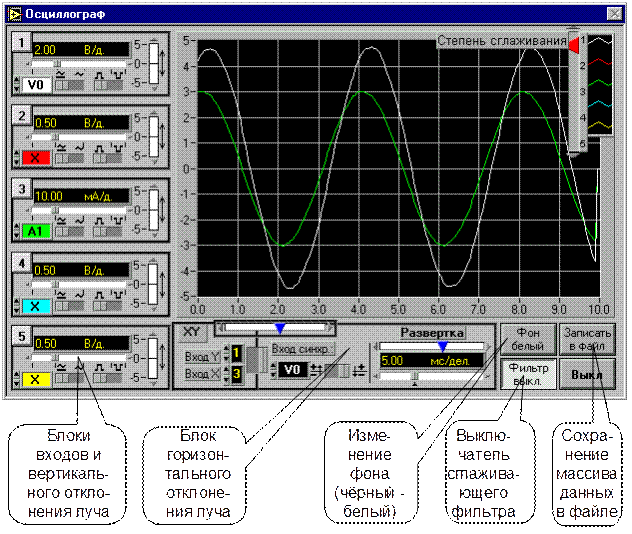
Task: Click the red smoothing level pointer
Action: tap(574, 45)
